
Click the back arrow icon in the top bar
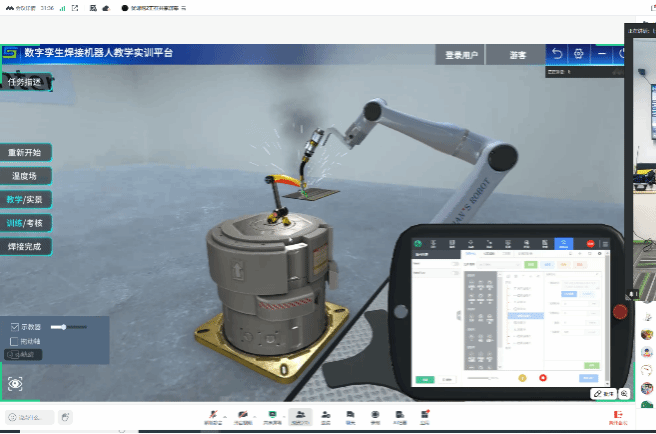557,53
